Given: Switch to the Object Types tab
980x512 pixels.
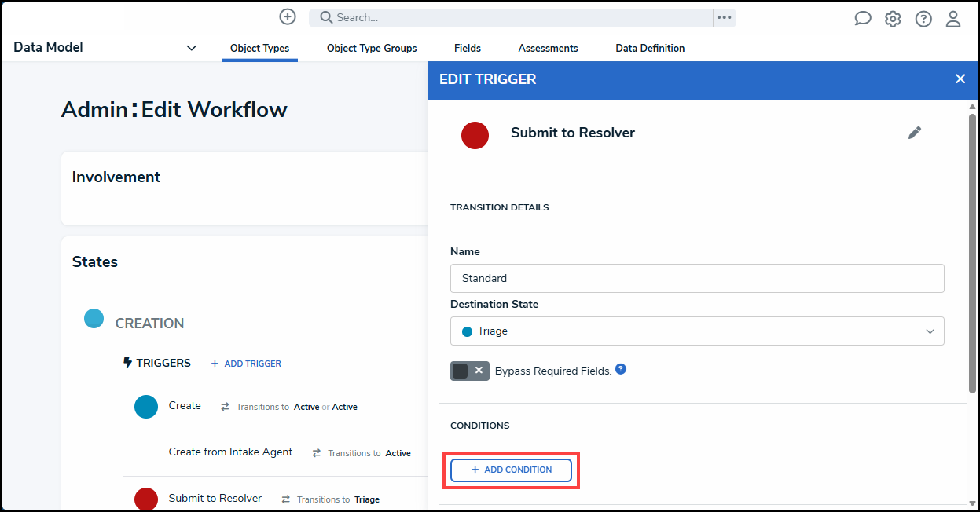Looking at the screenshot, I should tap(259, 49).
